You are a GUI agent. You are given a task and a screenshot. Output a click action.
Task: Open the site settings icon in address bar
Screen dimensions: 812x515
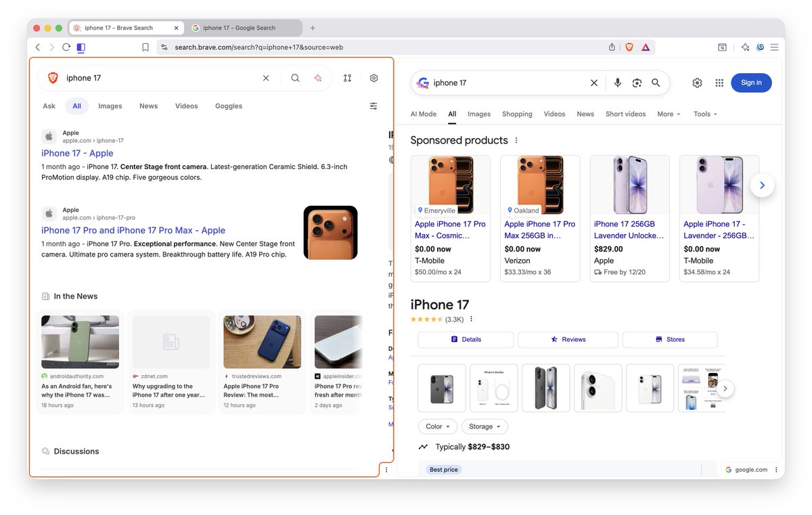pos(164,47)
